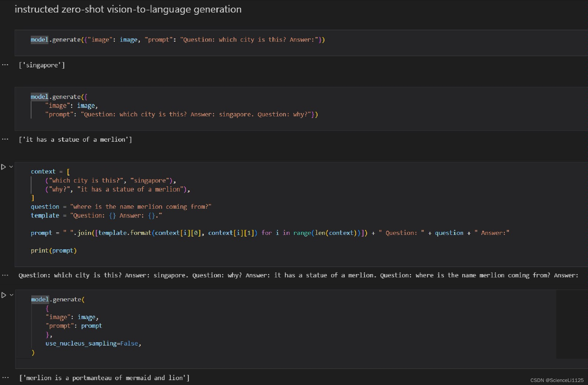Click the scroll area beside the last code cell
Image resolution: width=588 pixels, height=385 pixels.
coord(572,324)
